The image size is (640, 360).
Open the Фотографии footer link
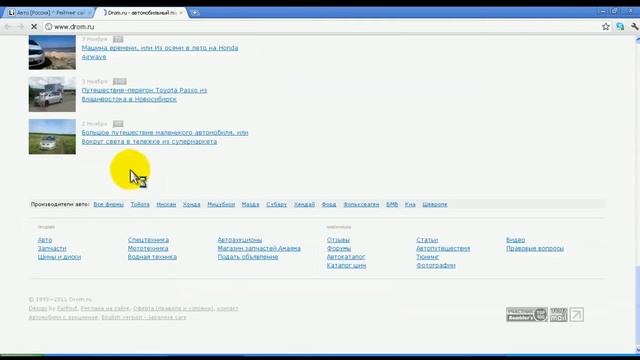tap(436, 265)
